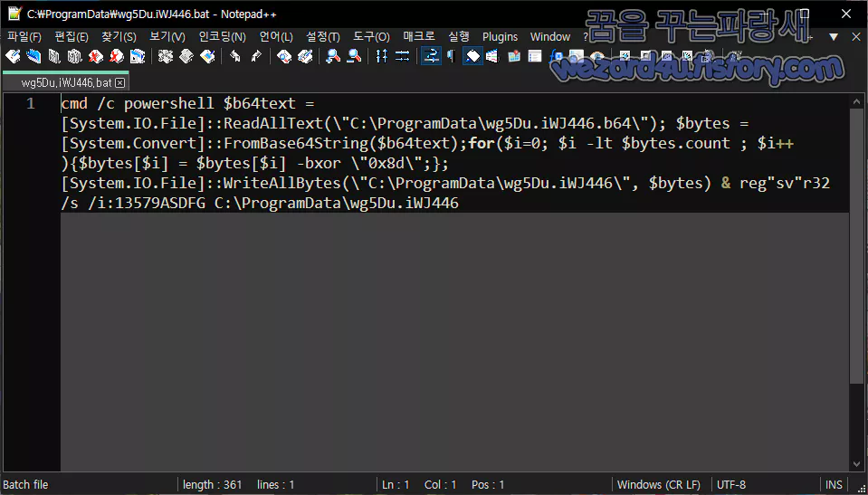Click the Playback macro icon
Screen dimensions: 868x495
click(666, 56)
